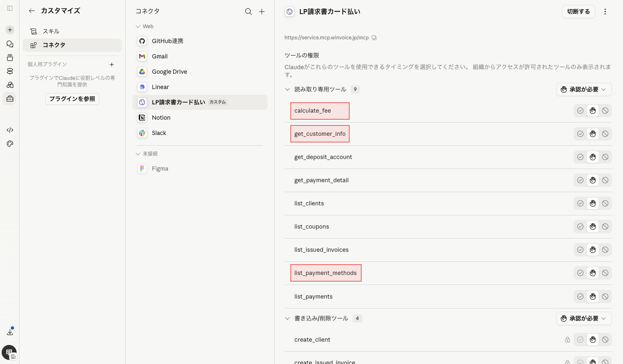Click the プラグインを参照 button
623x364 pixels.
coord(72,99)
